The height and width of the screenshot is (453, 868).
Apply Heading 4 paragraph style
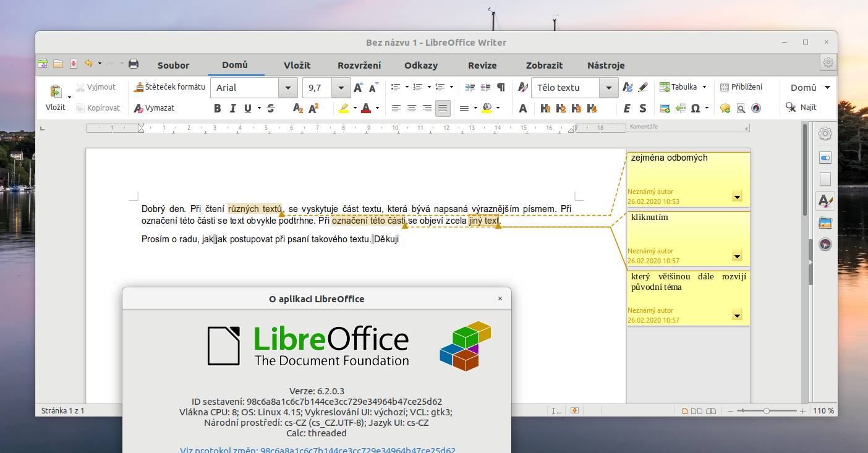tap(592, 108)
